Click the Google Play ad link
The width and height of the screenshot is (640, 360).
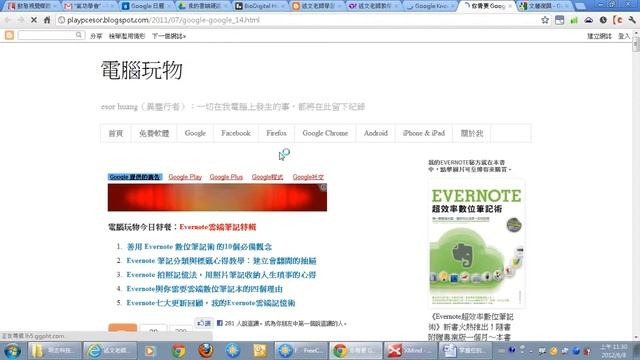pyautogui.click(x=185, y=177)
